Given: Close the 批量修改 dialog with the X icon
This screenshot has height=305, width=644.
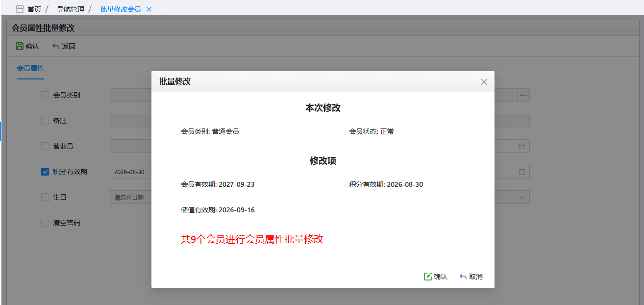Looking at the screenshot, I should 484,82.
